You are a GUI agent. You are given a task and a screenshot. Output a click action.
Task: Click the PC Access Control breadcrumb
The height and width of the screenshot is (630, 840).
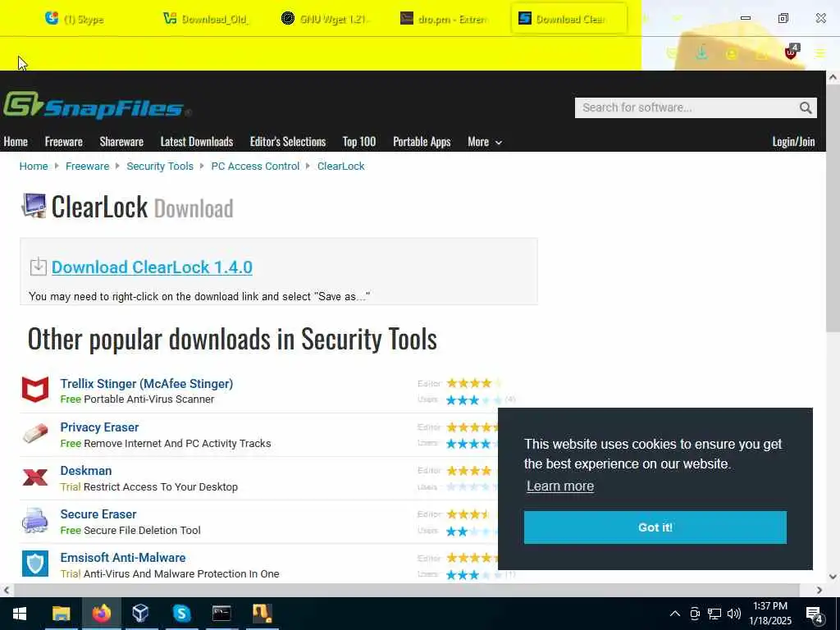pyautogui.click(x=255, y=166)
